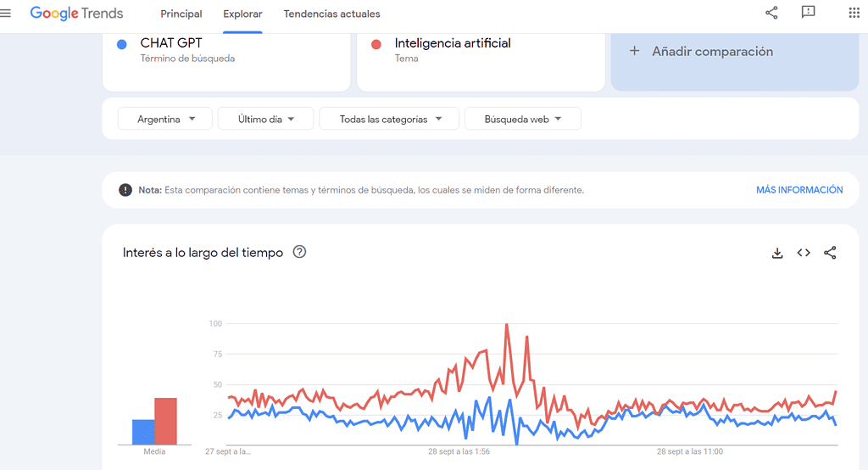Click the embed code icon on chart
The width and height of the screenshot is (868, 470).
tap(804, 253)
